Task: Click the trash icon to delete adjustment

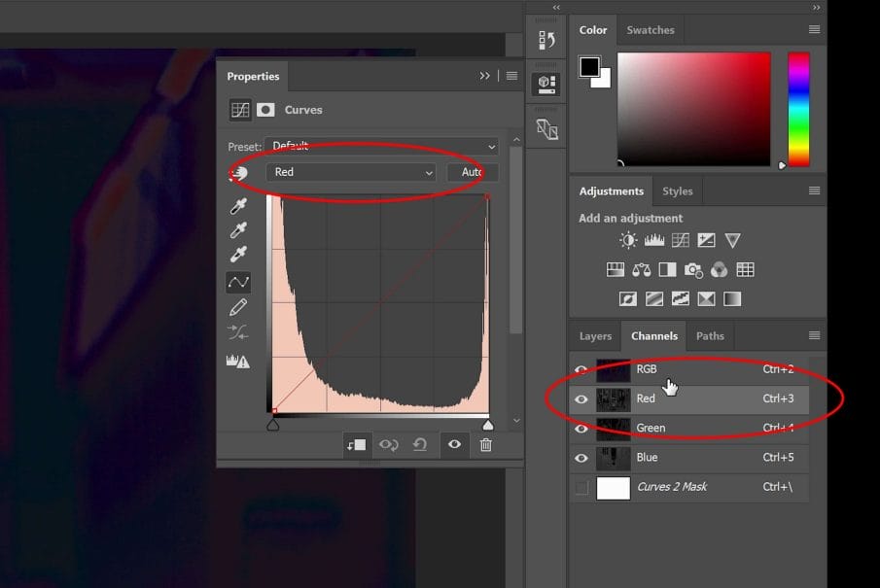Action: 486,444
